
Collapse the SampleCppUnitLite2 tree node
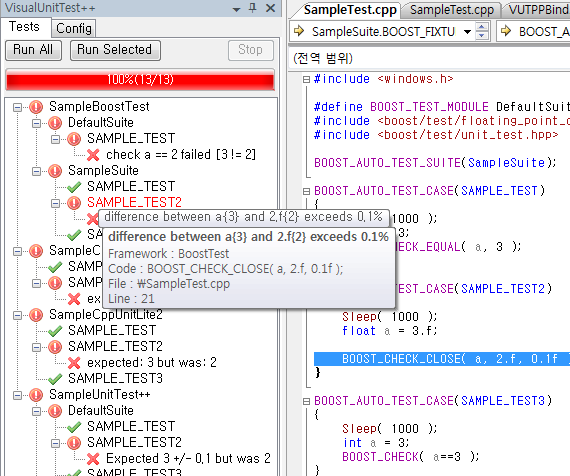point(17,315)
